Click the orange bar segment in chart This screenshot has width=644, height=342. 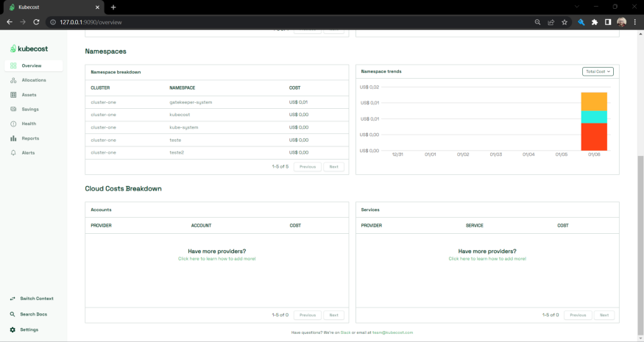click(x=594, y=101)
